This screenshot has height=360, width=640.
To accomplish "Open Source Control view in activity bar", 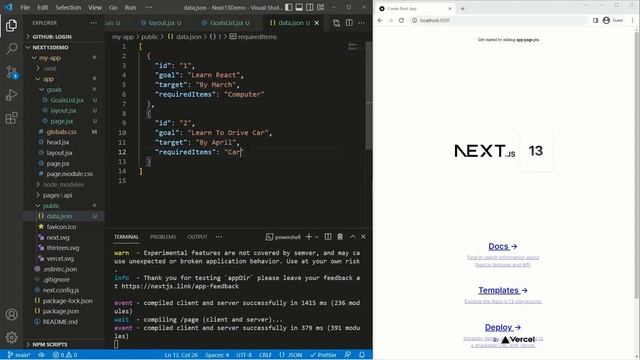I will (x=11, y=72).
